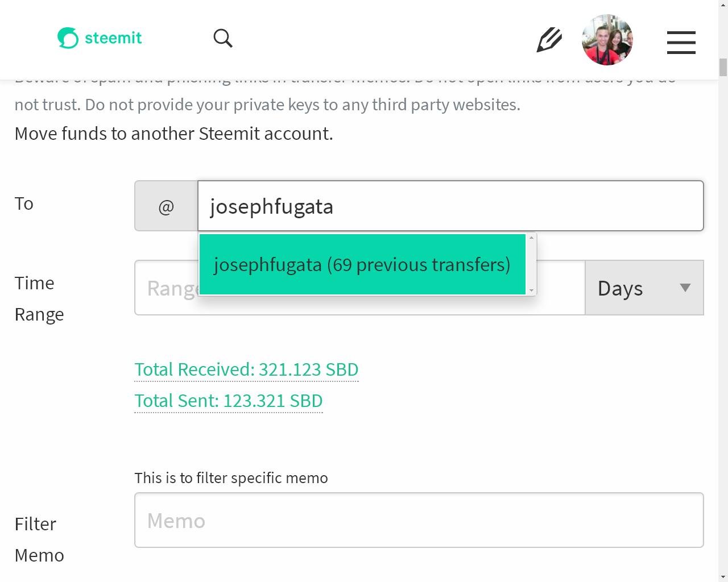Click the Time Range label
Image resolution: width=728 pixels, height=582 pixels.
(39, 298)
